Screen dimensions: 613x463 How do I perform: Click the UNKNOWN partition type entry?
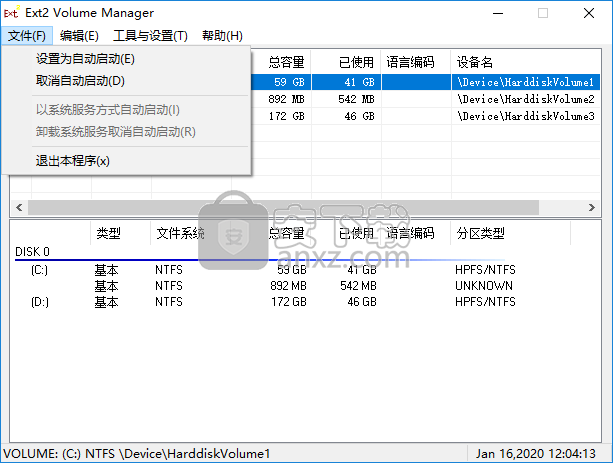(x=484, y=286)
